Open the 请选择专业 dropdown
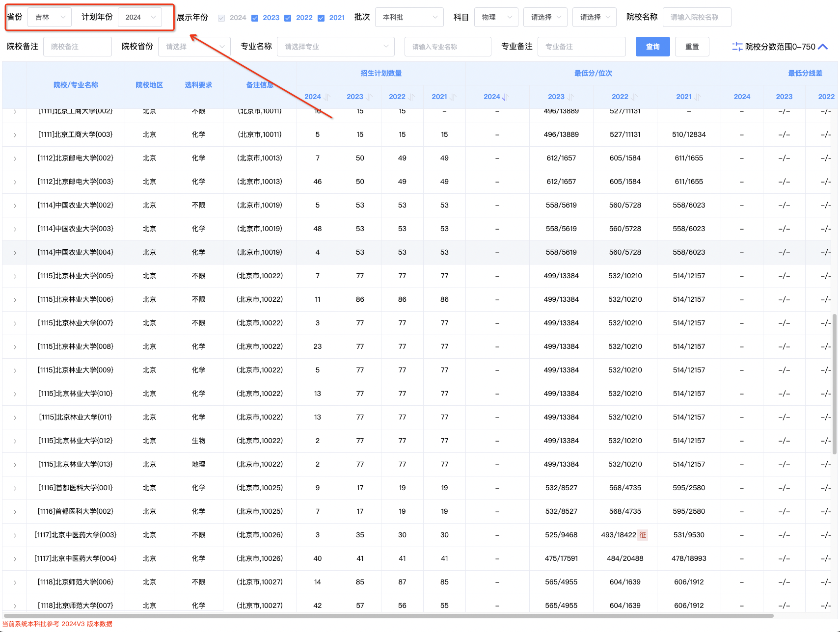This screenshot has height=632, width=840. tap(336, 47)
